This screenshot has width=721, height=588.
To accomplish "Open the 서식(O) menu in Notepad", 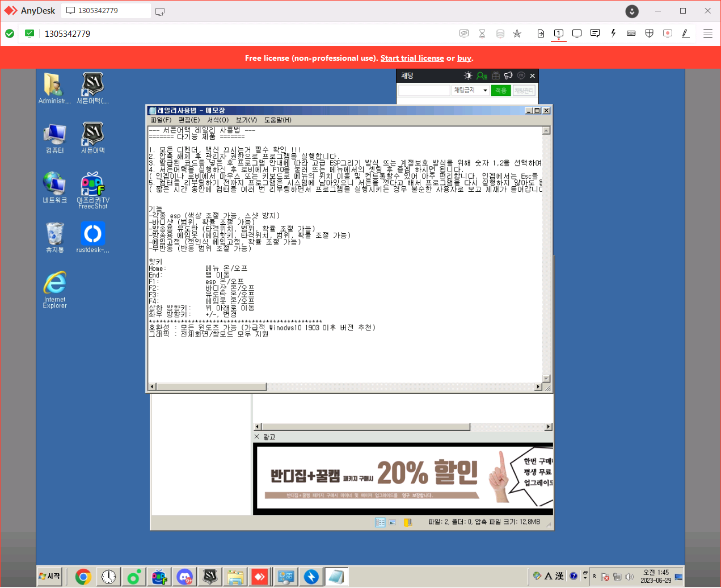I will (x=218, y=120).
